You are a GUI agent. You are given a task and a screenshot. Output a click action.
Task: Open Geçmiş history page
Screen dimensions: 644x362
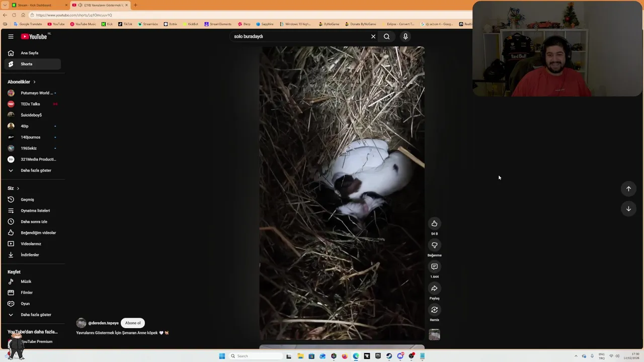[x=32, y=200]
